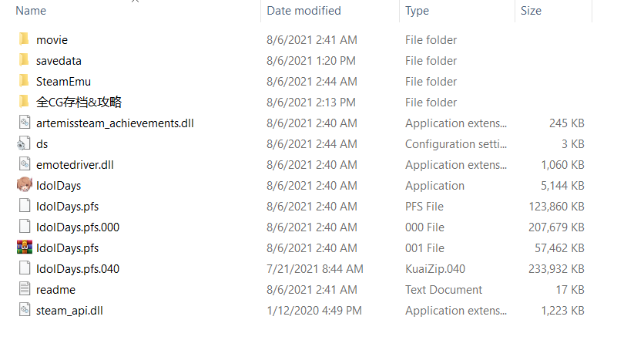
Task: Sort by the Date modified column header
Action: point(304,11)
